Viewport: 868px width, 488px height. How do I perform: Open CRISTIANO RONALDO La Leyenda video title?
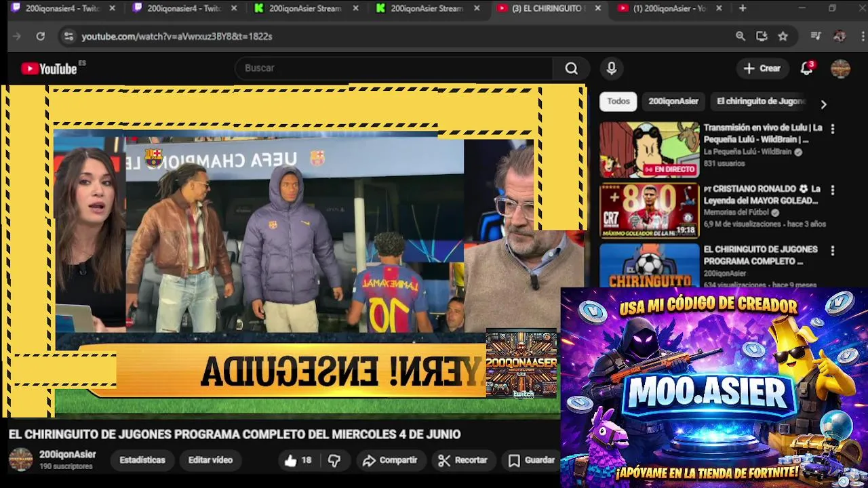tap(763, 195)
